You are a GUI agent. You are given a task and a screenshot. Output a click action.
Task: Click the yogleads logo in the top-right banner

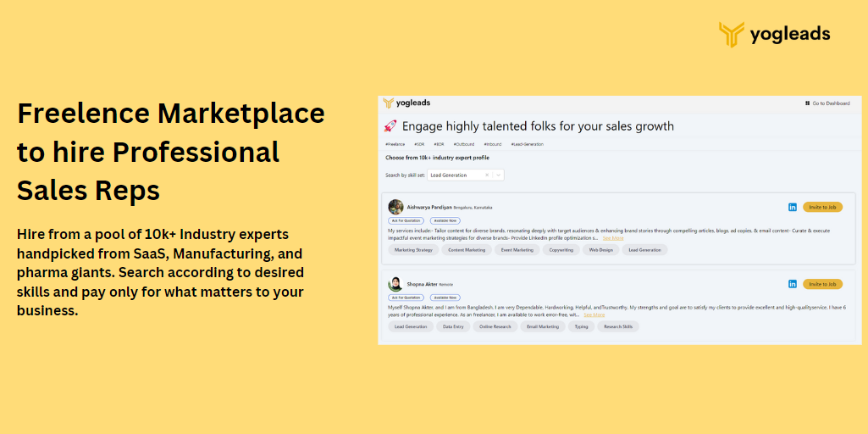point(774,35)
